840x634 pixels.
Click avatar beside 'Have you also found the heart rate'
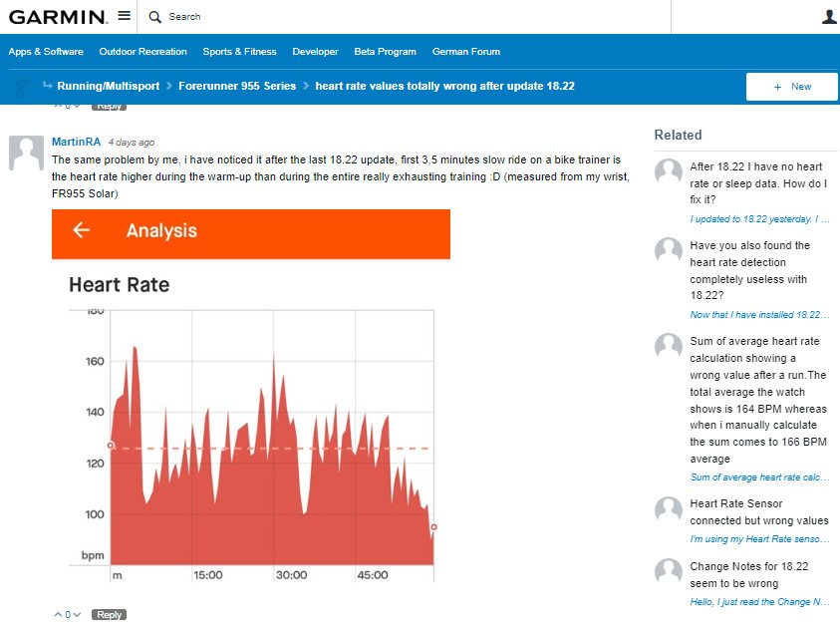pos(668,251)
